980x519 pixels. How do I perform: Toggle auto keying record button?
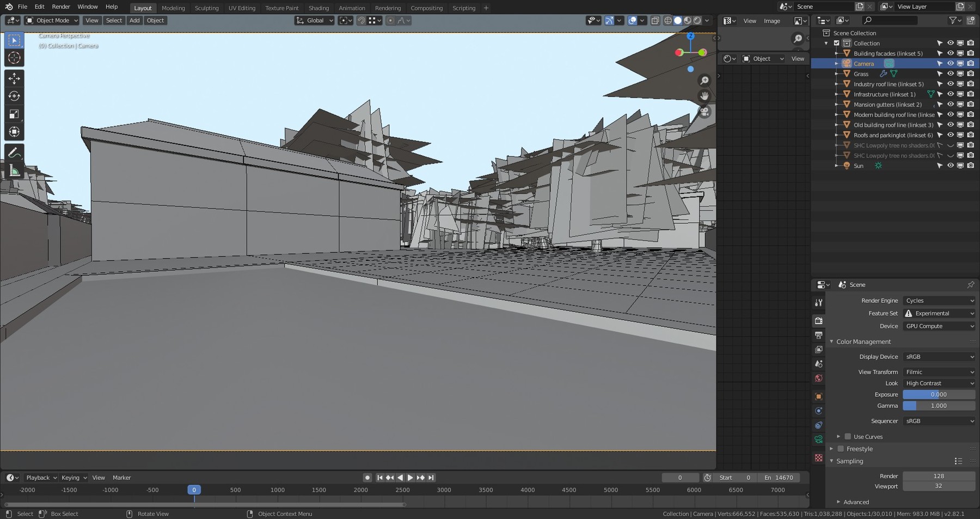click(367, 478)
